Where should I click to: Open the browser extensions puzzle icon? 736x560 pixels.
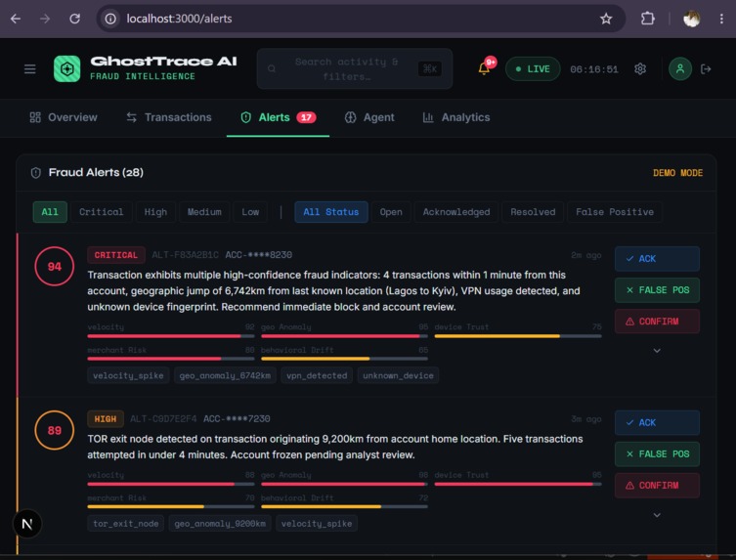[648, 19]
